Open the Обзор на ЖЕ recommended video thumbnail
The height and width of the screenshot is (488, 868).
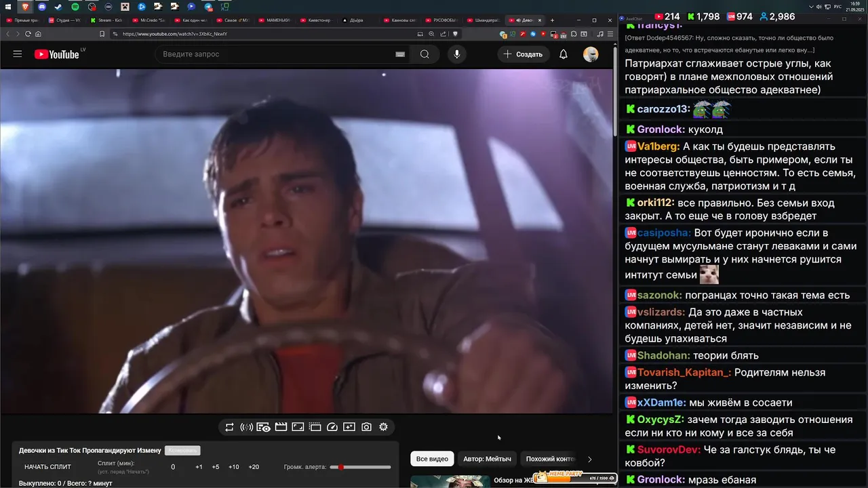point(450,481)
